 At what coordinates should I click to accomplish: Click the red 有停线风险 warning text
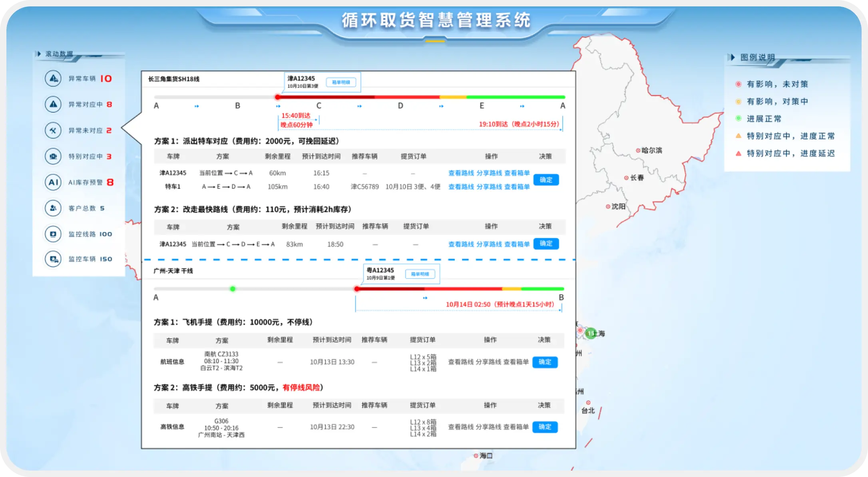point(301,388)
